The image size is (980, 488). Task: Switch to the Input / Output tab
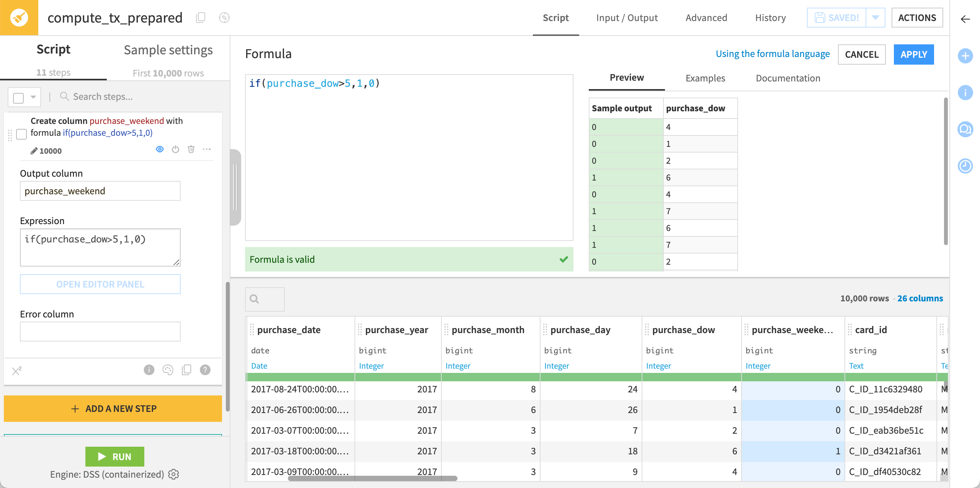[x=627, y=18]
